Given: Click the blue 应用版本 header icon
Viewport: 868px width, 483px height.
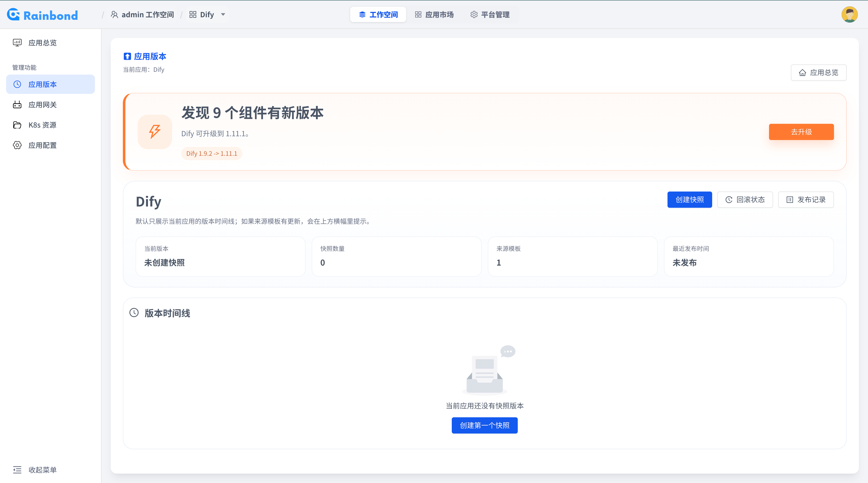Looking at the screenshot, I should (127, 56).
